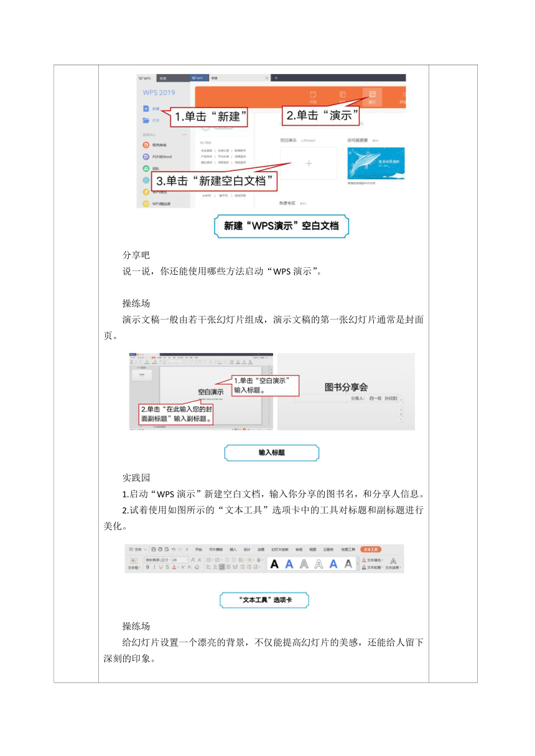Viewport: 535px width, 756px height.
Task: Switch to the 幻灯片放映 ribbon tab
Action: point(280,550)
